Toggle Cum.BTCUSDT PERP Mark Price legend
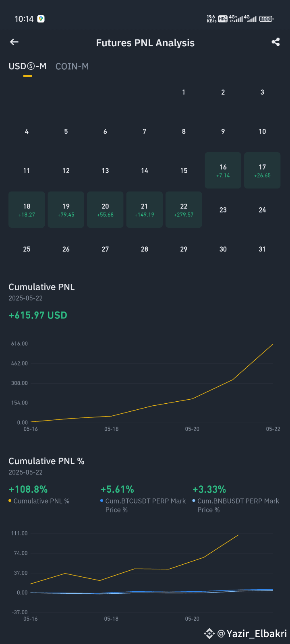This screenshot has width=290, height=644. tap(143, 505)
